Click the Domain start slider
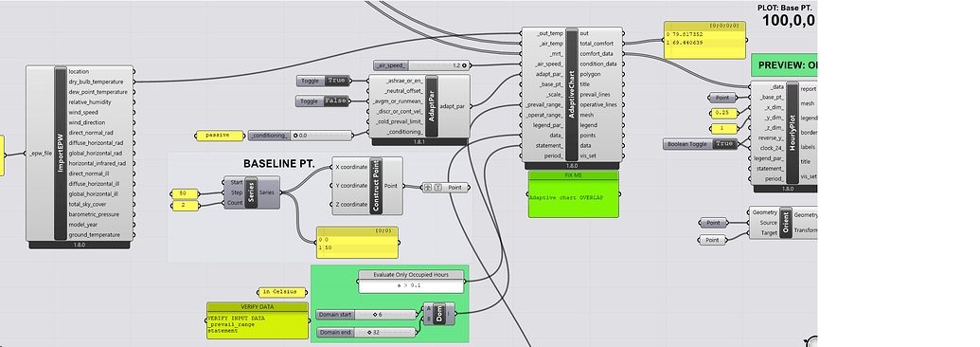This screenshot has height=347, width=980. coord(366,315)
